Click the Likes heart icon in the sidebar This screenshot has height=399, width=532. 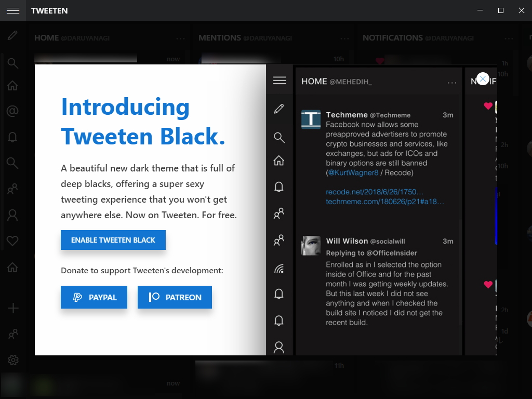(x=13, y=241)
